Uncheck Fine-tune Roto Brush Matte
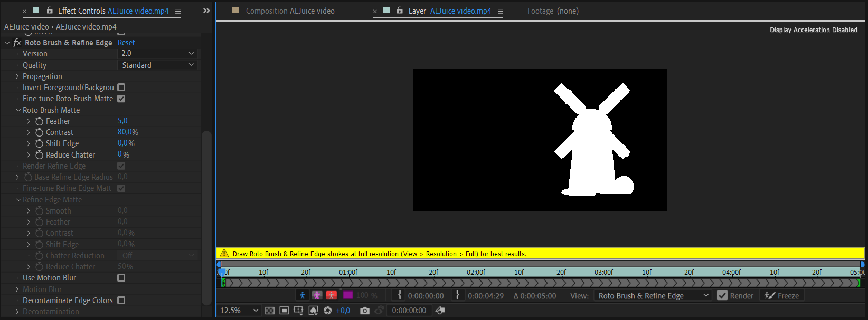Screen dimensions: 868x320 coord(121,99)
